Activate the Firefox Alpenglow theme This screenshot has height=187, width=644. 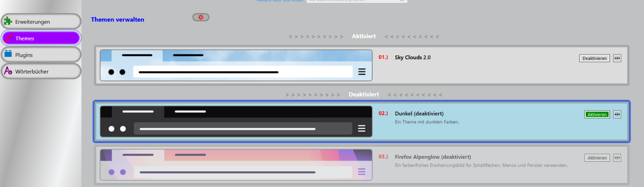coord(597,158)
